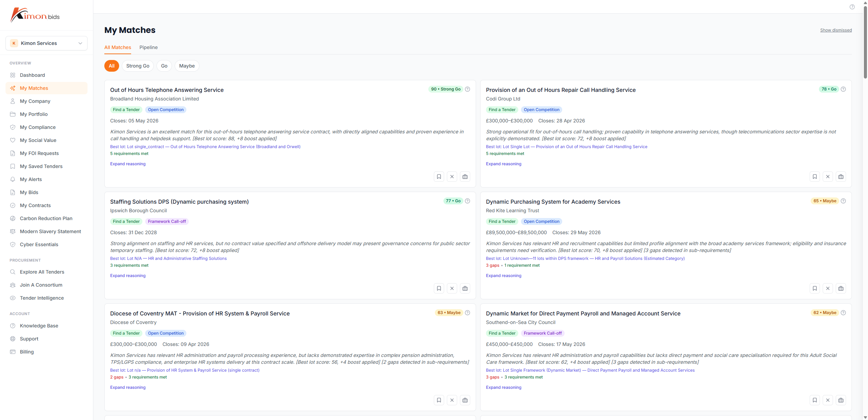Screen dimensions: 868x420
Task: Open Billing in sidebar
Action: tap(46, 352)
